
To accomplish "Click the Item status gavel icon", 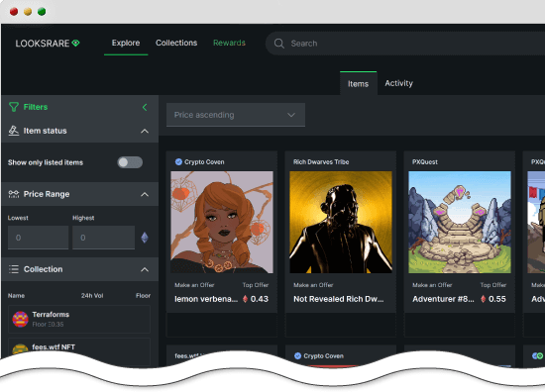I will tap(14, 131).
